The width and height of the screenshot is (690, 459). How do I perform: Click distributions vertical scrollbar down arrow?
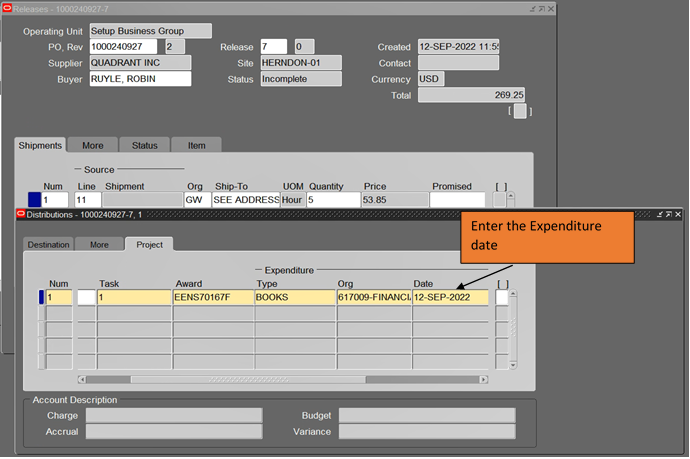tap(513, 365)
